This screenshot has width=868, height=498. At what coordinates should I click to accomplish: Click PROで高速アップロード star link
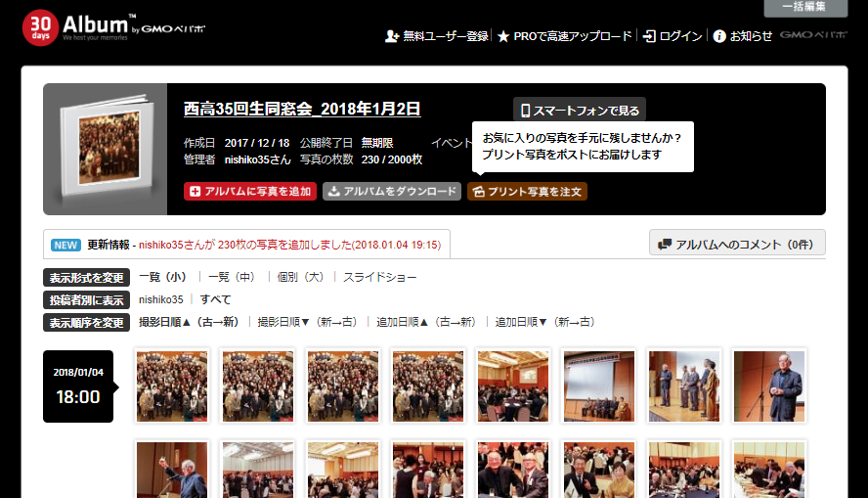pos(565,36)
